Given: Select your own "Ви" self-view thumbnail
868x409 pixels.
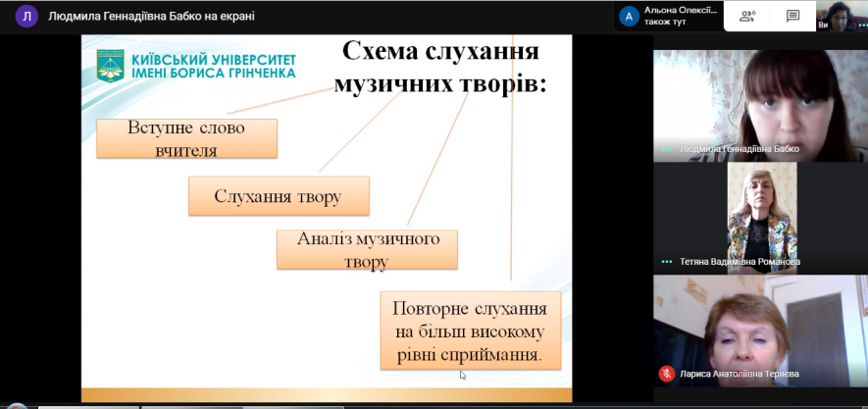Looking at the screenshot, I should coord(842,16).
